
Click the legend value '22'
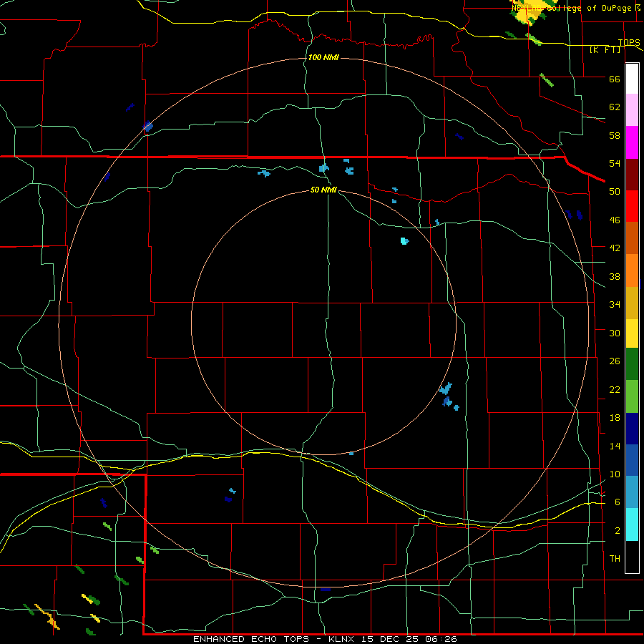[x=615, y=389]
